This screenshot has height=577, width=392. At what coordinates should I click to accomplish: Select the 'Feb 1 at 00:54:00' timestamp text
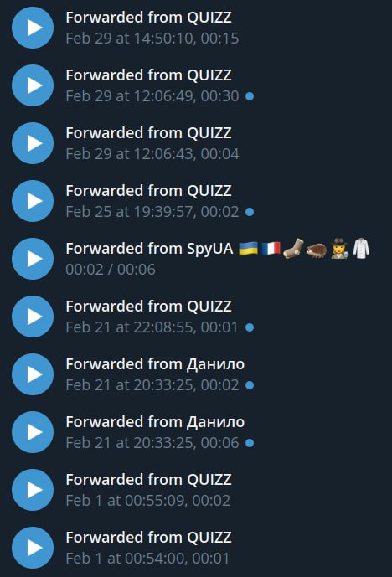[x=125, y=559]
